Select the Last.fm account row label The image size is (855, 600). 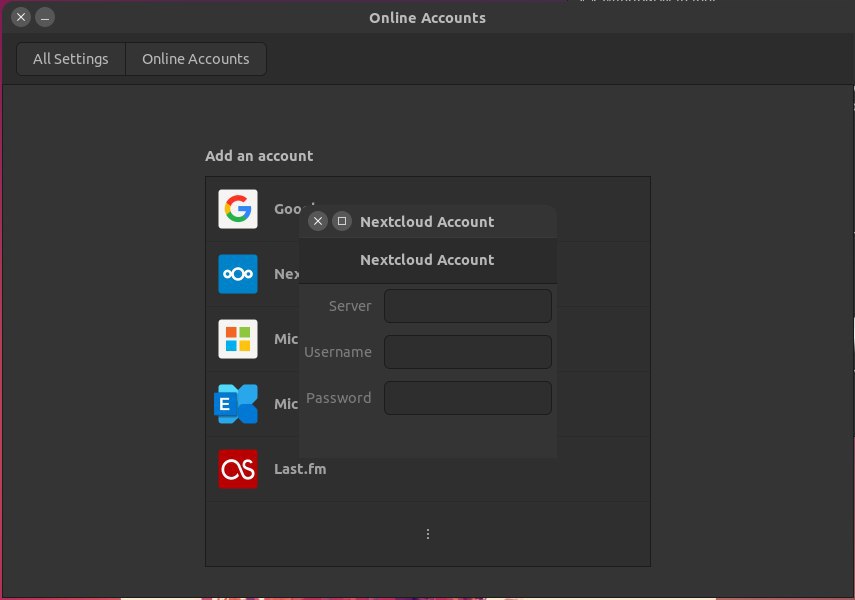300,469
